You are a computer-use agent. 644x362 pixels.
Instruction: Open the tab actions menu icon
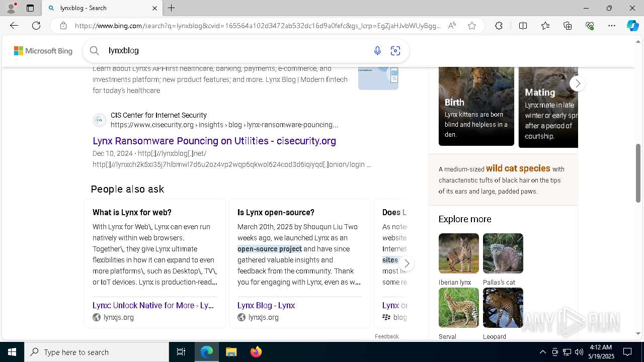[30, 8]
